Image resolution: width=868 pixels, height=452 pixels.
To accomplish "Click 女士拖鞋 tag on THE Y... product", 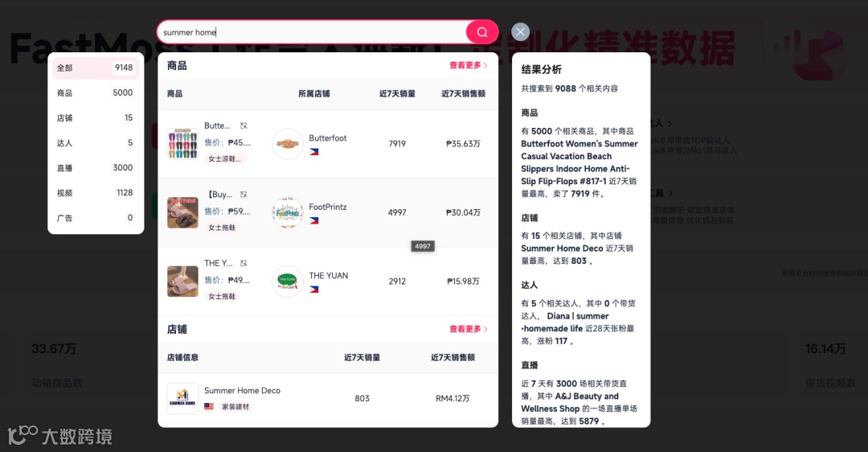I will point(222,296).
